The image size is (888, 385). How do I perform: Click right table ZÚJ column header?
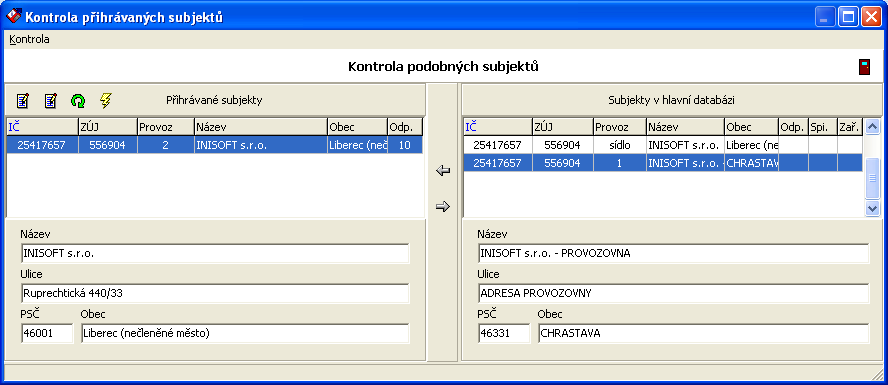pos(562,127)
